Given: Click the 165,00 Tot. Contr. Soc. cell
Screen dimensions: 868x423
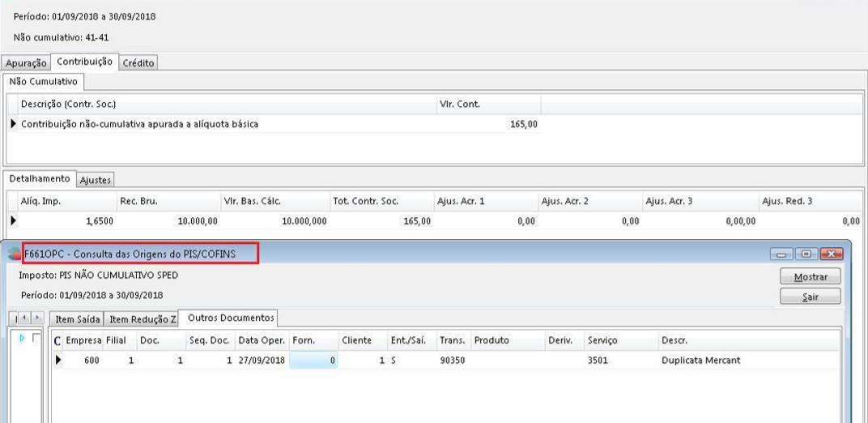Looking at the screenshot, I should 417,221.
